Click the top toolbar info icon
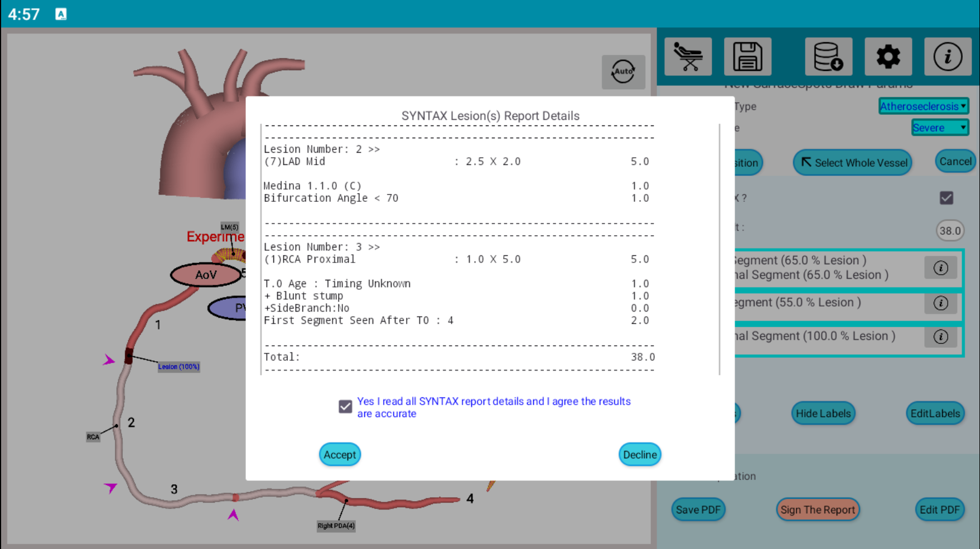The height and width of the screenshot is (549, 980). point(947,57)
